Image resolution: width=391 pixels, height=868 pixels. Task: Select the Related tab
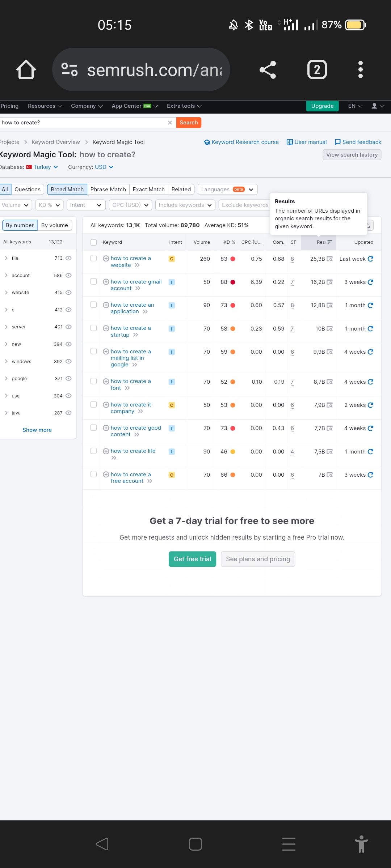coord(181,190)
